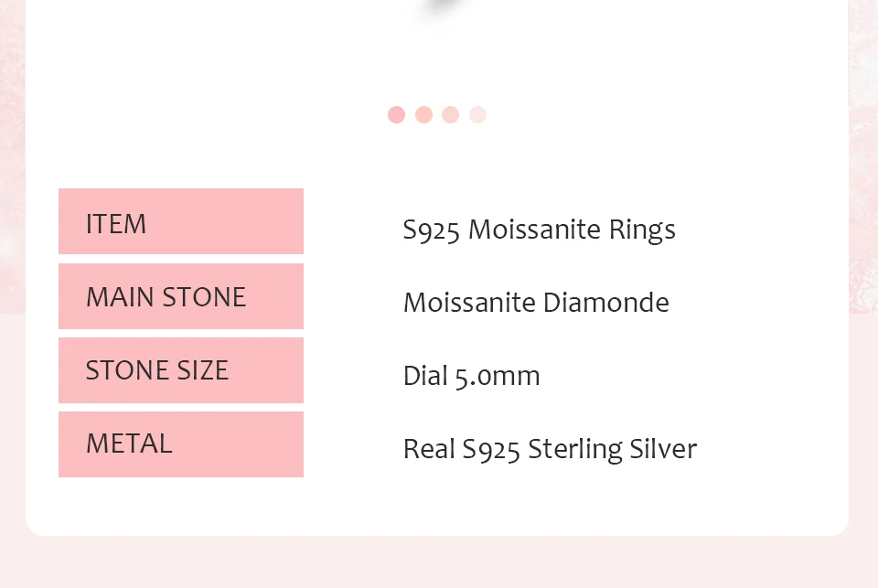Click the Real S925 Sterling Silver text
The image size is (878, 588).
(x=550, y=449)
